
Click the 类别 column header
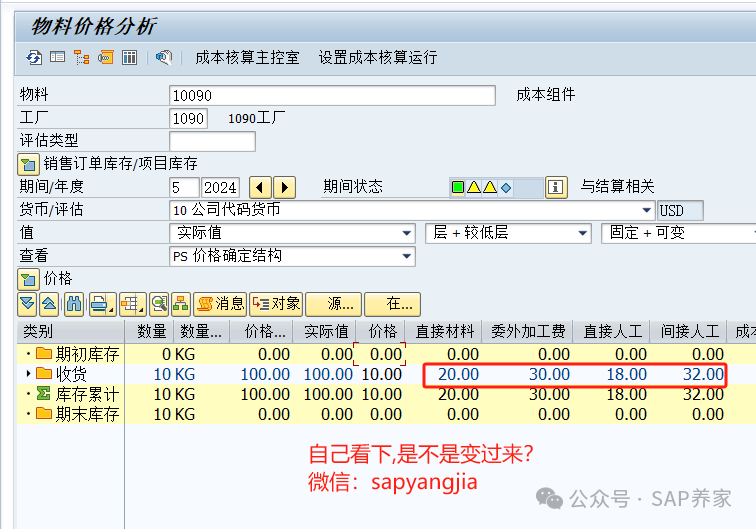[x=71, y=331]
